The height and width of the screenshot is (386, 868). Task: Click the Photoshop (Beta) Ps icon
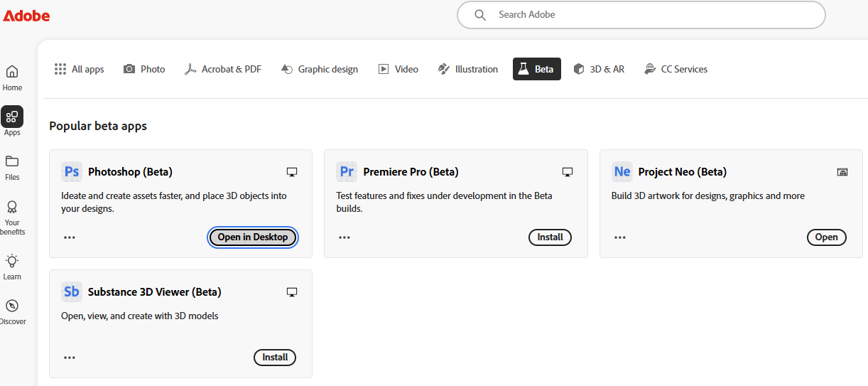tap(72, 171)
